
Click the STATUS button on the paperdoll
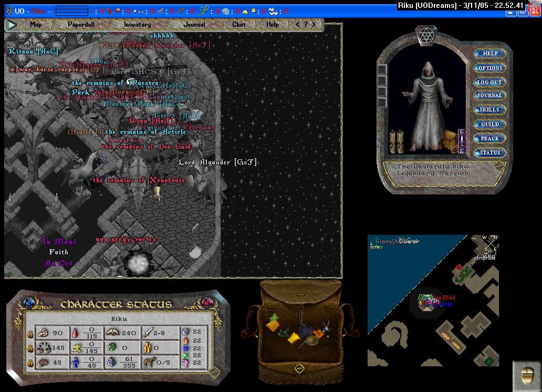(x=490, y=152)
